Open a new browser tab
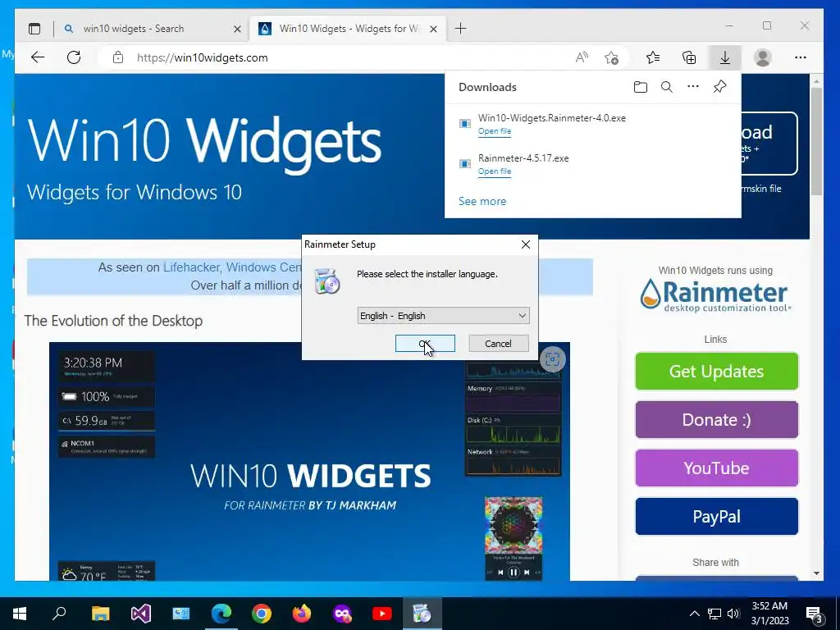The height and width of the screenshot is (630, 840). (461, 29)
